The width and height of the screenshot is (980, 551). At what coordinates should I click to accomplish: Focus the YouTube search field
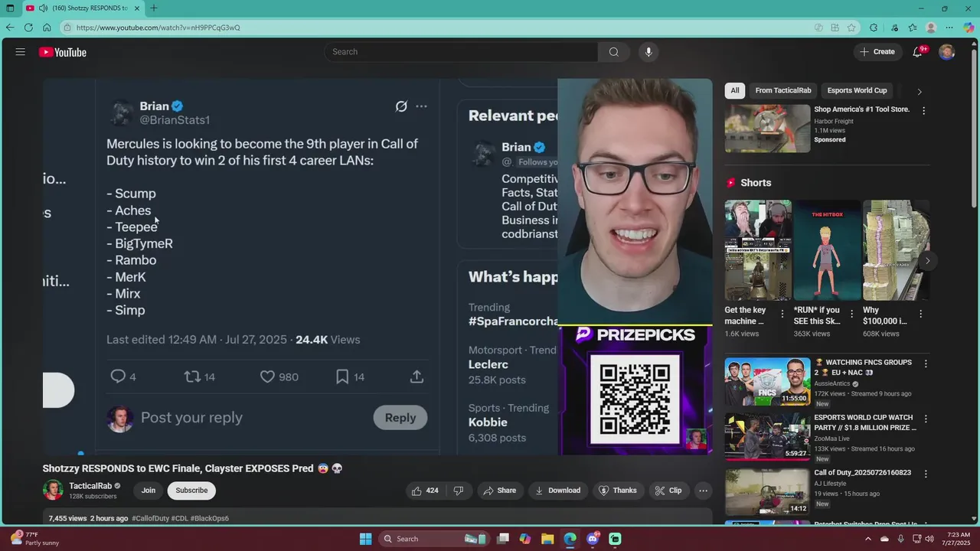click(461, 52)
